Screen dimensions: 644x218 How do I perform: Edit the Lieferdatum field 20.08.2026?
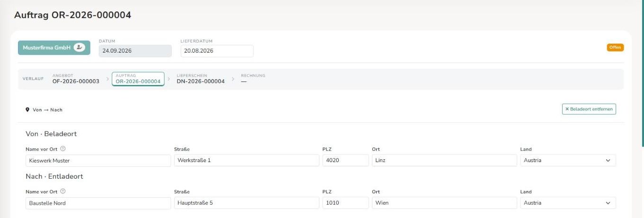pos(217,51)
